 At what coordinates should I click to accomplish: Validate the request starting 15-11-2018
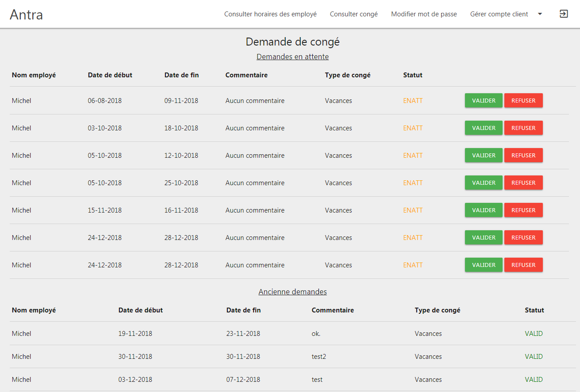[x=484, y=210]
